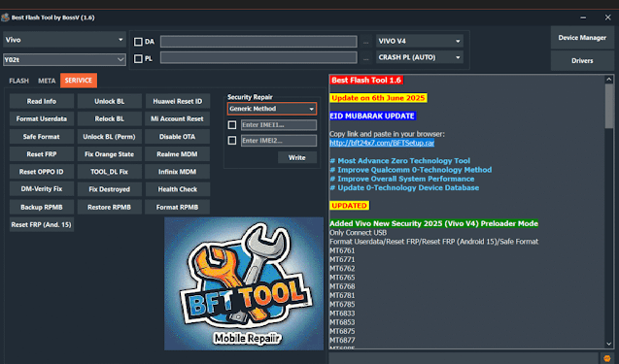Click the Reset FRP (And. 15) button
Image resolution: width=619 pixels, height=364 pixels.
coord(42,224)
